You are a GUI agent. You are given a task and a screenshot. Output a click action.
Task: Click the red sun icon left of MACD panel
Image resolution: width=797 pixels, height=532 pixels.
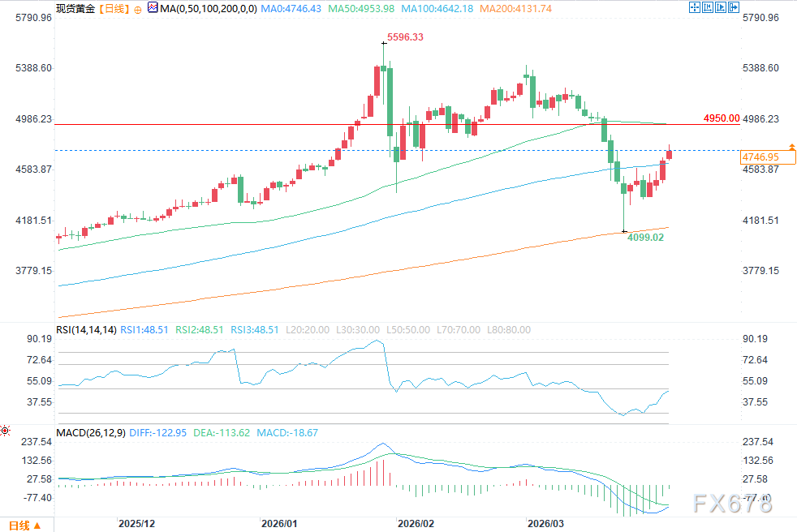coord(5,430)
